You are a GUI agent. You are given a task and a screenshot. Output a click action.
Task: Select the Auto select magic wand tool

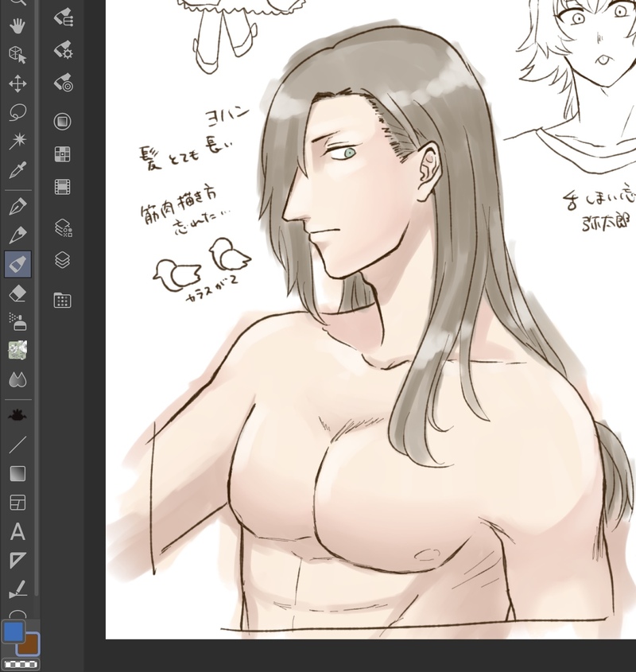pos(17,141)
